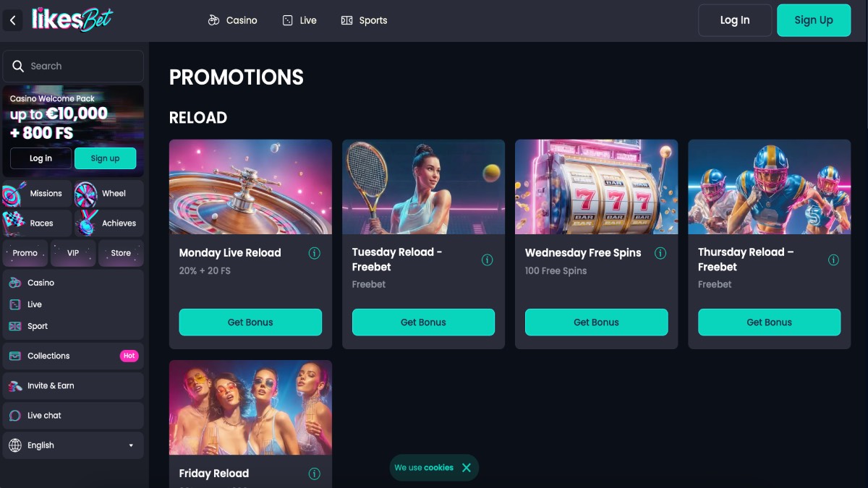The height and width of the screenshot is (488, 868).
Task: Dismiss the cookies notice with X
Action: tap(467, 468)
